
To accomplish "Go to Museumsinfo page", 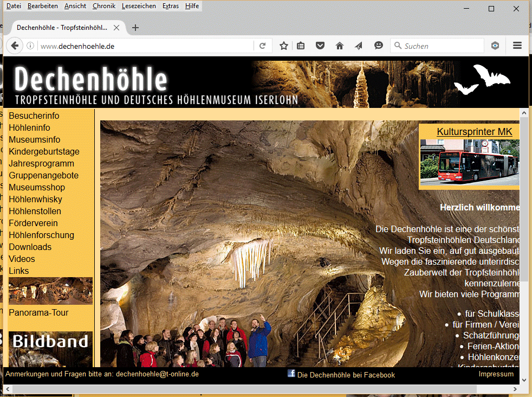I will point(35,139).
